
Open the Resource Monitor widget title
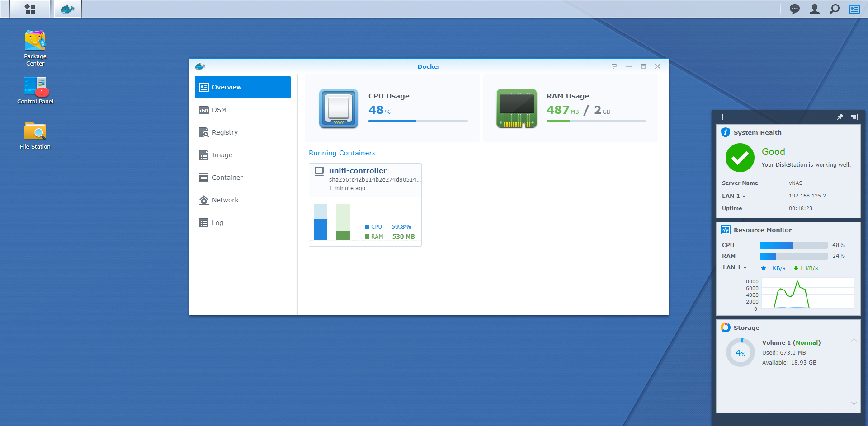[x=763, y=230]
